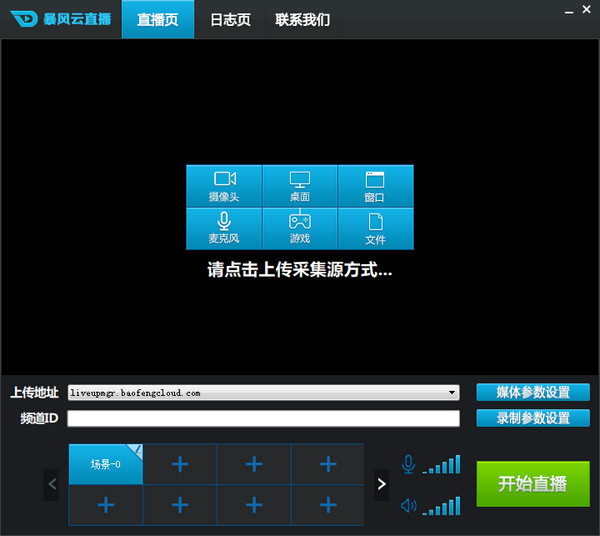
Task: Show next scenes with right arrow
Action: (381, 485)
